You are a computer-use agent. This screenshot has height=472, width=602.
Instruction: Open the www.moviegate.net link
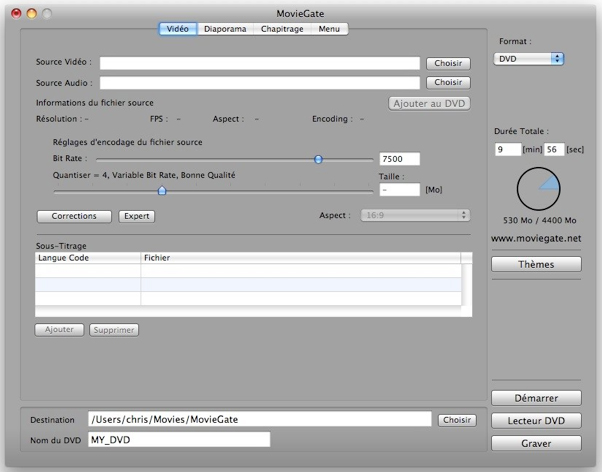point(536,238)
